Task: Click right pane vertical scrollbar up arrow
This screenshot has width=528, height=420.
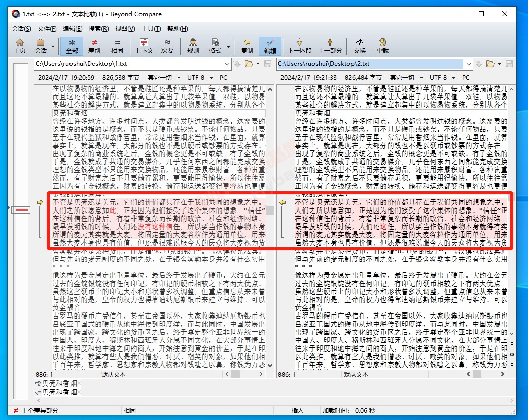Action: click(512, 89)
